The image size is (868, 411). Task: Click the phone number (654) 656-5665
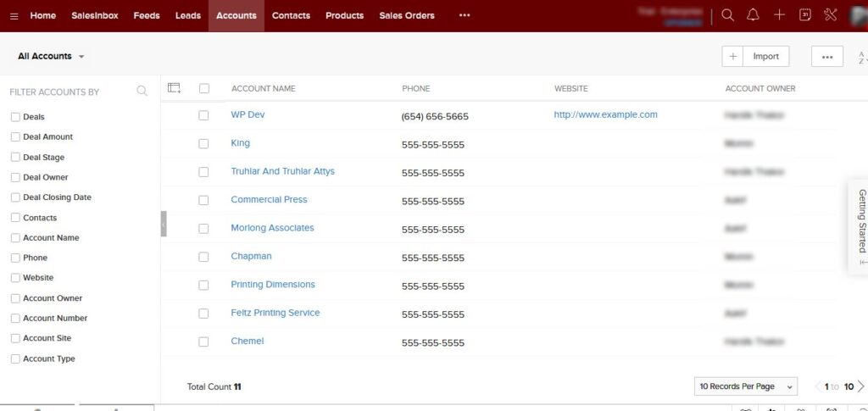click(435, 117)
